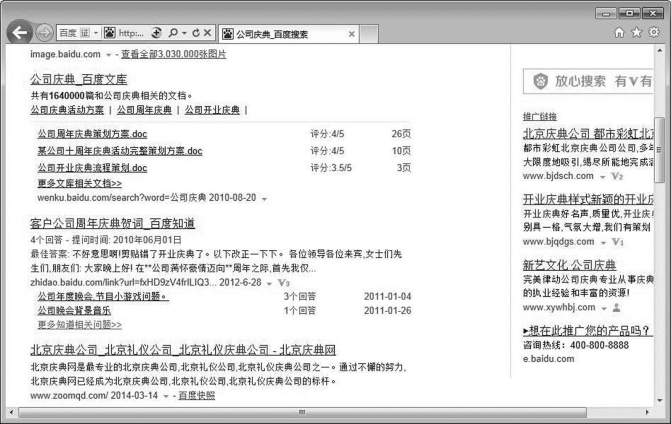Open 公司晚会背景音乐 link
This screenshot has width=671, height=424.
point(74,310)
